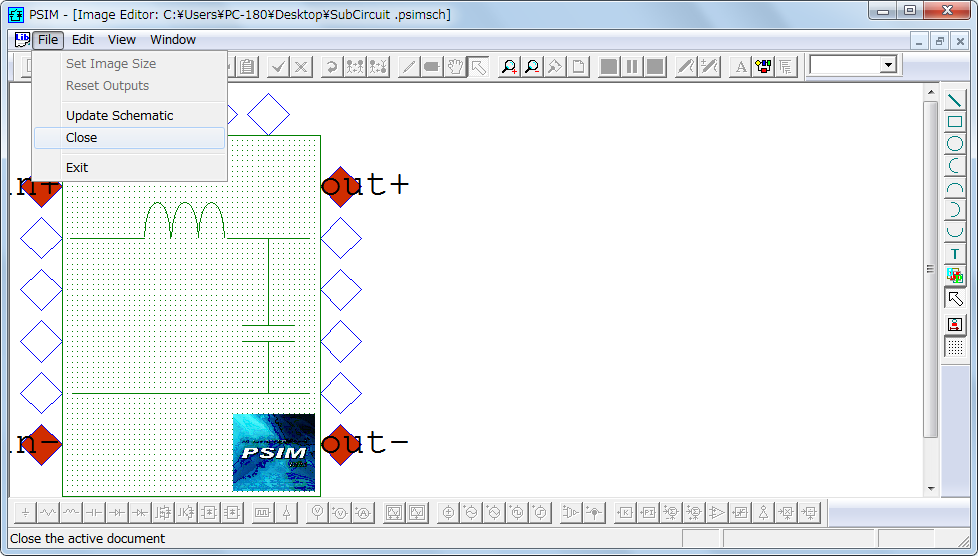Select the Circle drawing tool
Viewport: 978px width, 556px height.
954,144
